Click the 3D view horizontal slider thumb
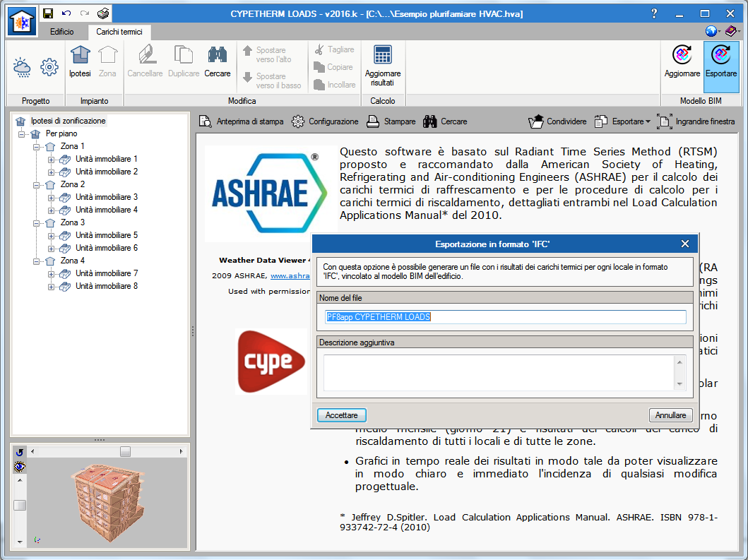Image resolution: width=748 pixels, height=560 pixels. click(125, 452)
